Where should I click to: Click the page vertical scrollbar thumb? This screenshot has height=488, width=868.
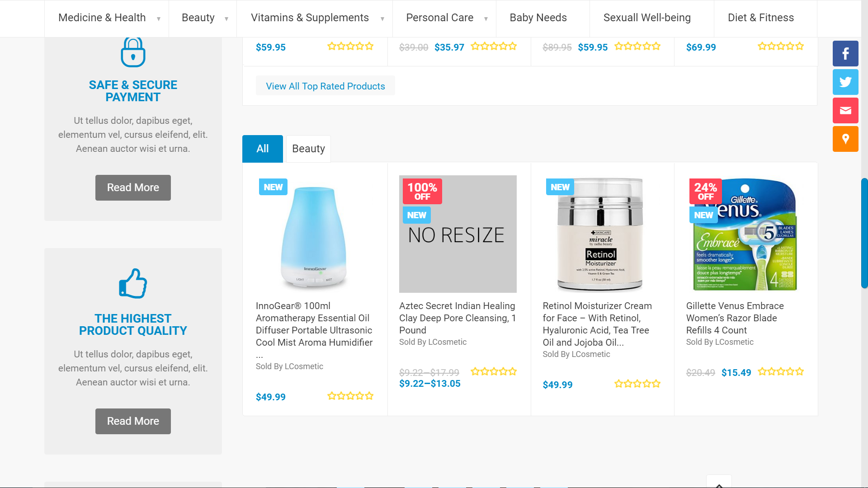[864, 233]
